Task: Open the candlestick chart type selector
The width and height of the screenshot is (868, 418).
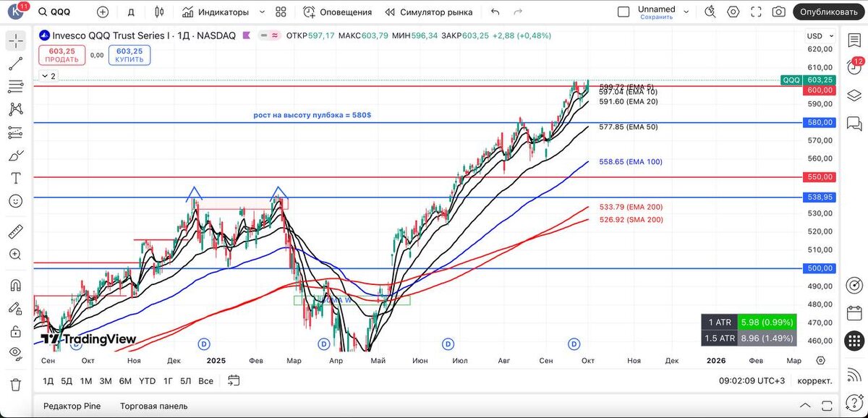Action: pos(159,12)
